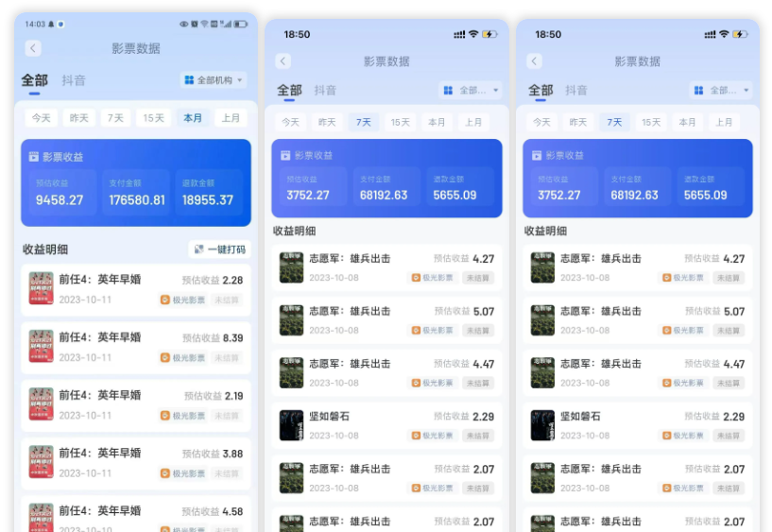This screenshot has width=772, height=532.
Task: Open 前任4 poster with 预估收益 3.88
Action: [x=41, y=462]
